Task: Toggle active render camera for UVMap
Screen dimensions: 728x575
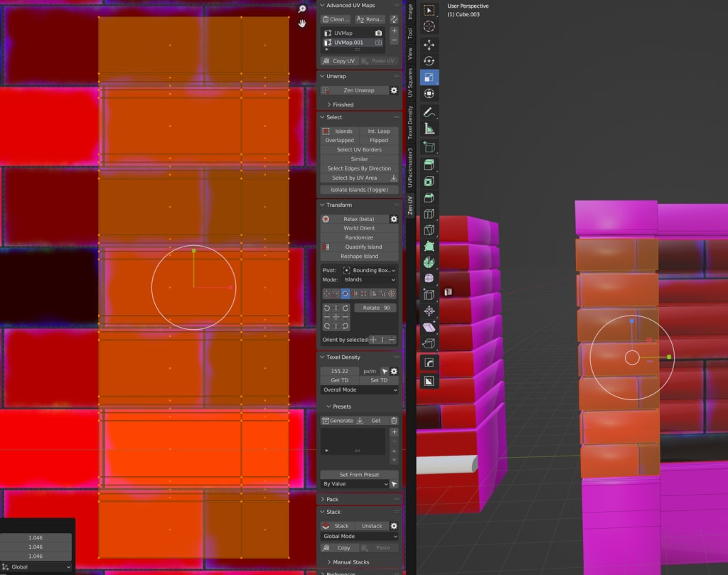Action: [x=378, y=33]
